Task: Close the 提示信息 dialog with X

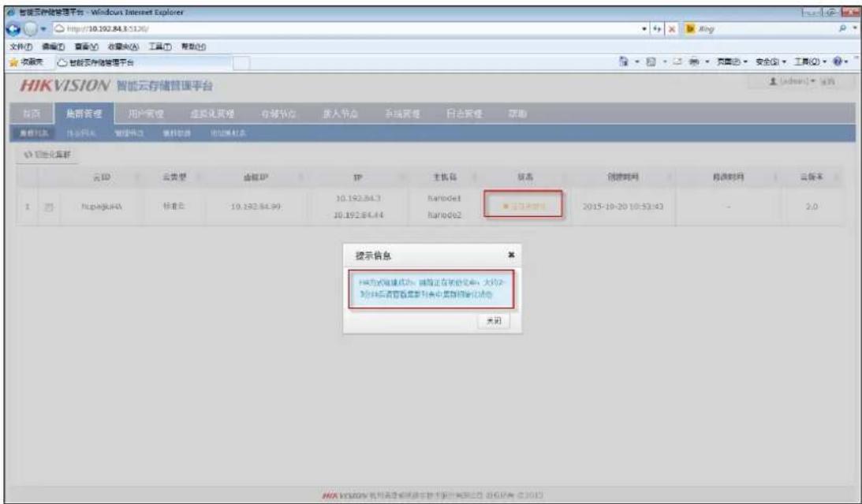Action: (511, 255)
